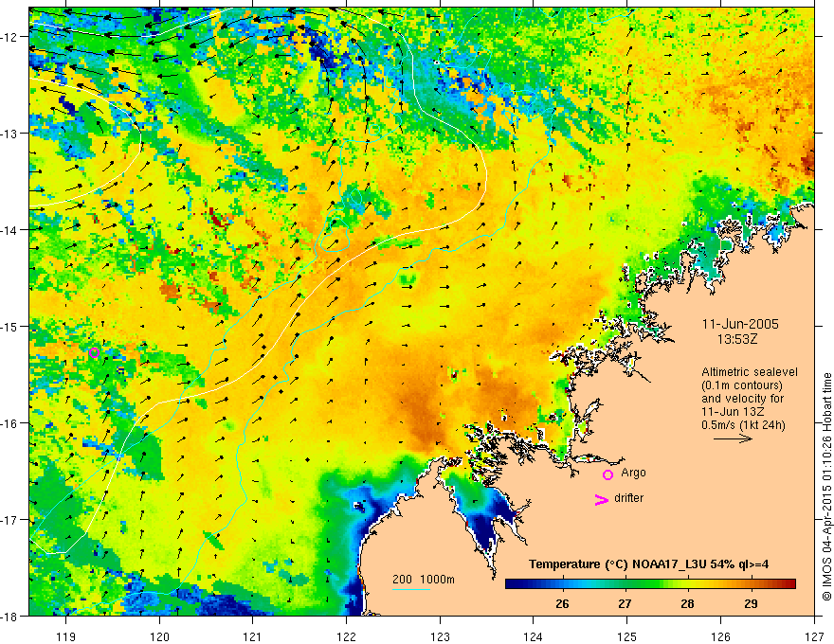Click the '(0.1m contours)' text
The height and width of the screenshot is (644, 834).
coord(742,385)
